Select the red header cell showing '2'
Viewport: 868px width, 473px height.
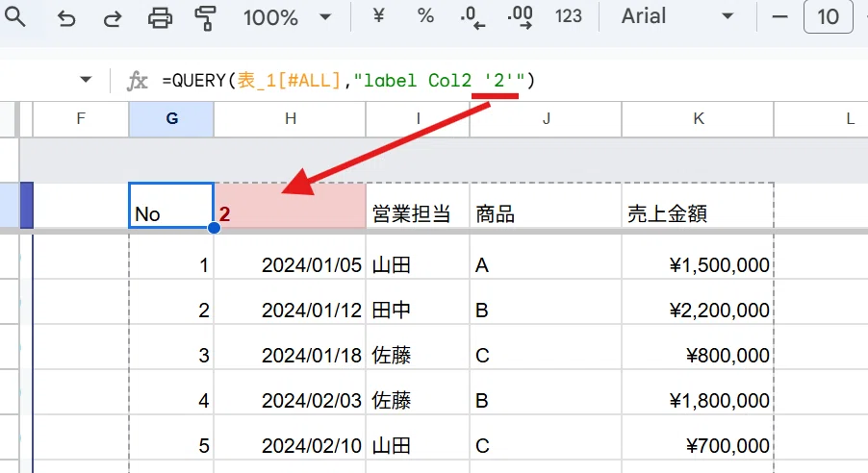click(x=290, y=205)
